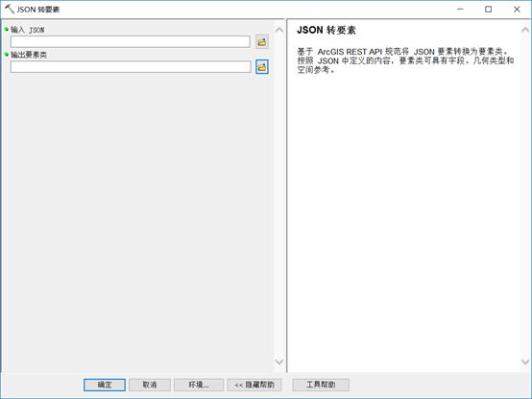
Task: Open browse folder for 输入 JSON
Action: 262,42
